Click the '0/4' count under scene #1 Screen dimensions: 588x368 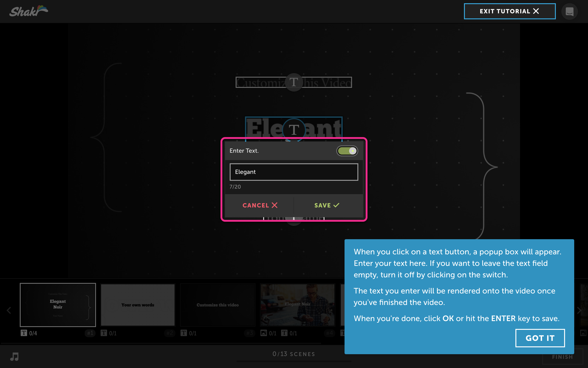33,333
